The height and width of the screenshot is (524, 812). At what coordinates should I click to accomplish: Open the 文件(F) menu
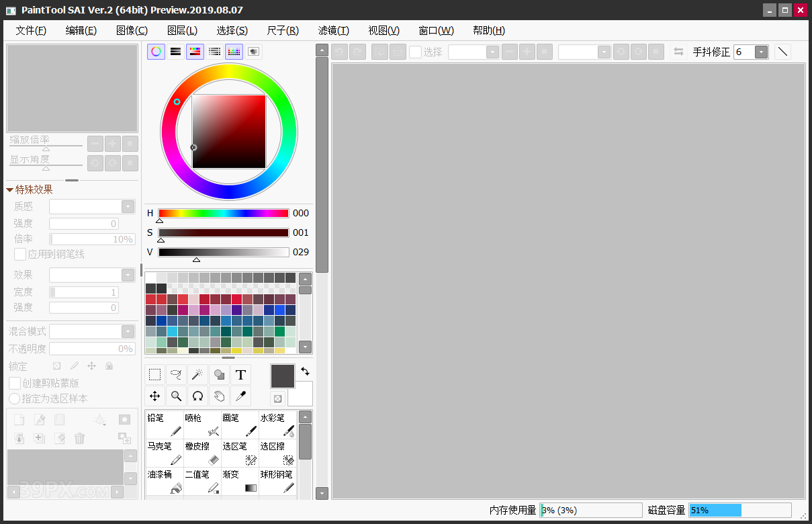pyautogui.click(x=32, y=30)
